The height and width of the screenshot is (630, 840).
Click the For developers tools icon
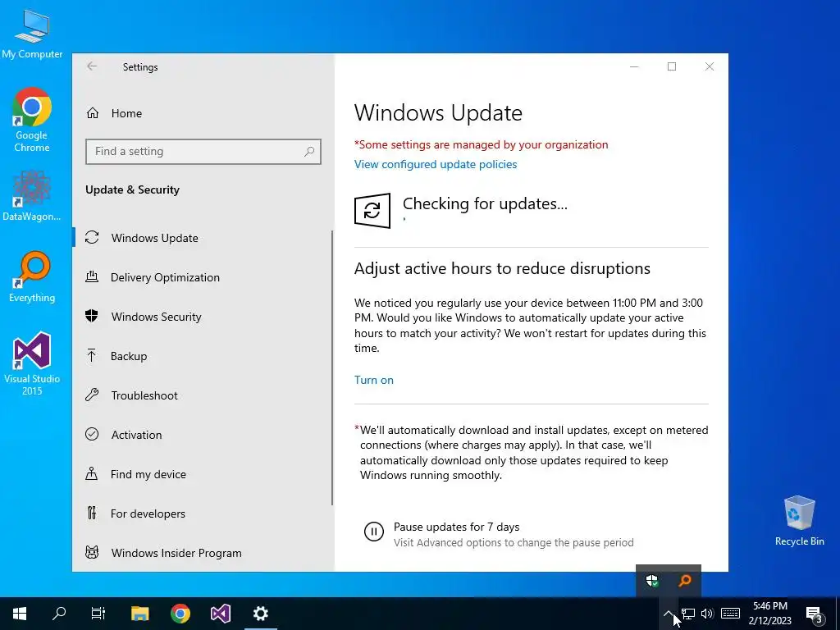coord(92,514)
